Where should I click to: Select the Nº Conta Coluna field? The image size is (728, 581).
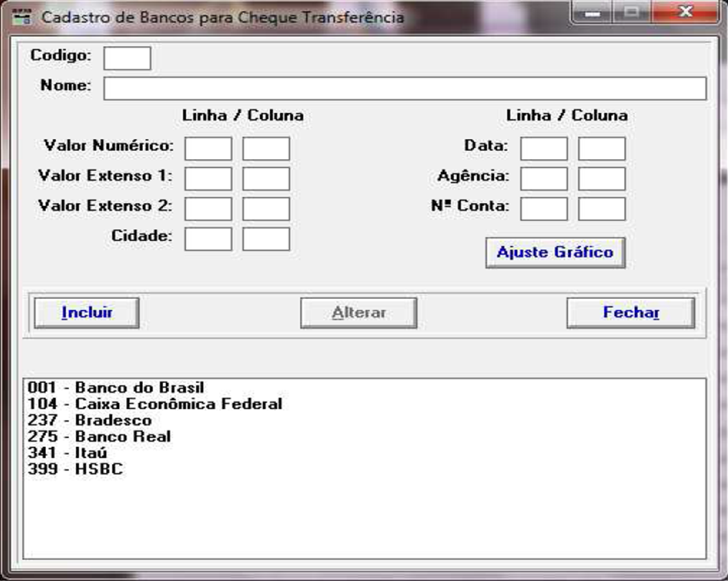pos(602,209)
